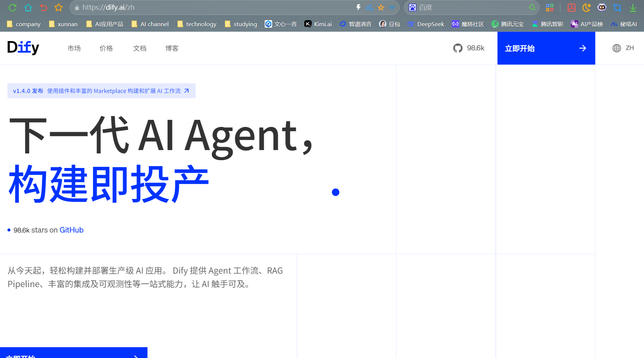Click the arrow icon on the v1.4.0 banner
Screen dimensions: 644x358
tap(187, 91)
